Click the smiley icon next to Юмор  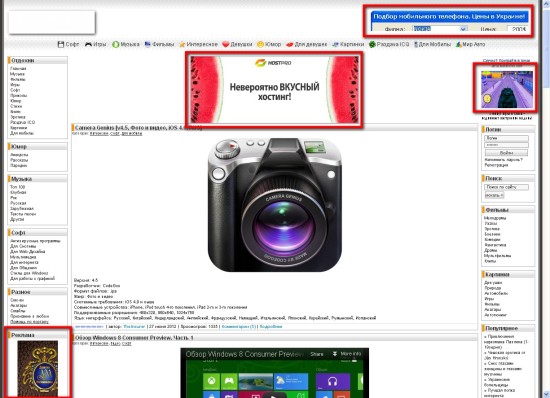point(260,45)
